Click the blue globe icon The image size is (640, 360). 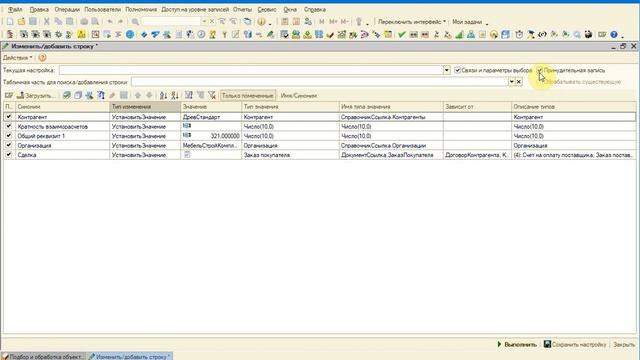coord(130,35)
